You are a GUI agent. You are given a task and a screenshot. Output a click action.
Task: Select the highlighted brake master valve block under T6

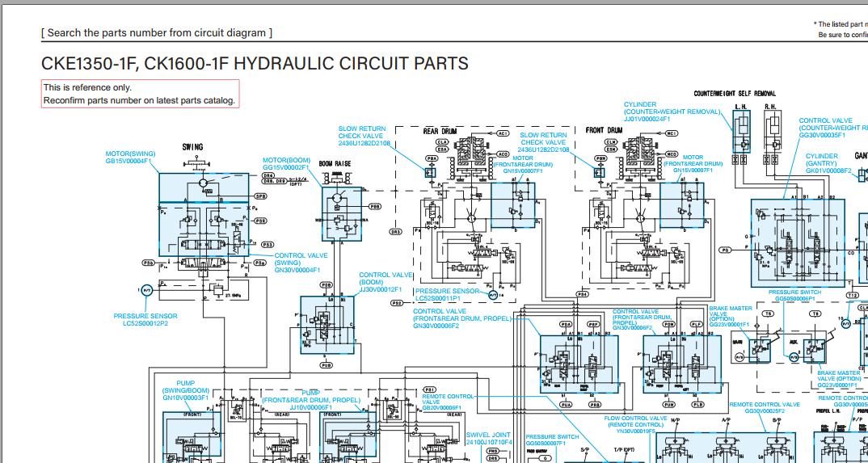[815, 351]
